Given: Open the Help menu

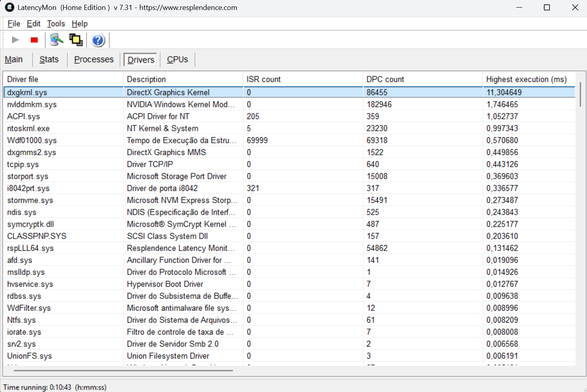Looking at the screenshot, I should [79, 24].
